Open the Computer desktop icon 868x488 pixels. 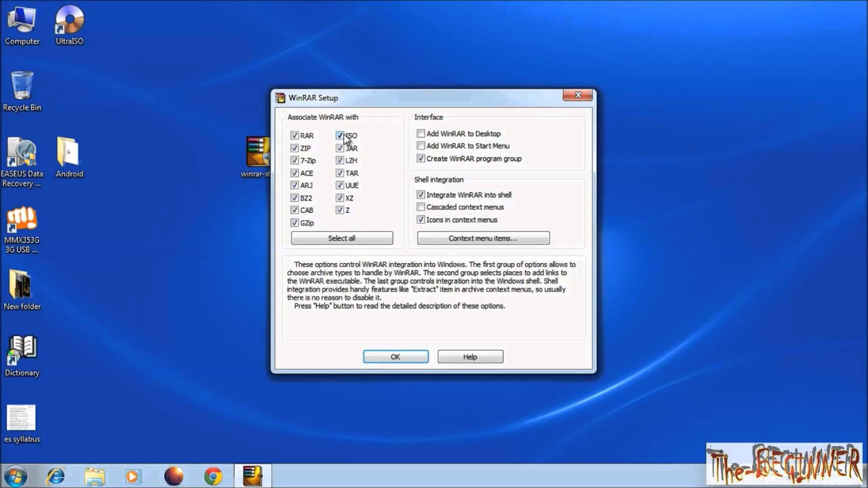point(22,25)
